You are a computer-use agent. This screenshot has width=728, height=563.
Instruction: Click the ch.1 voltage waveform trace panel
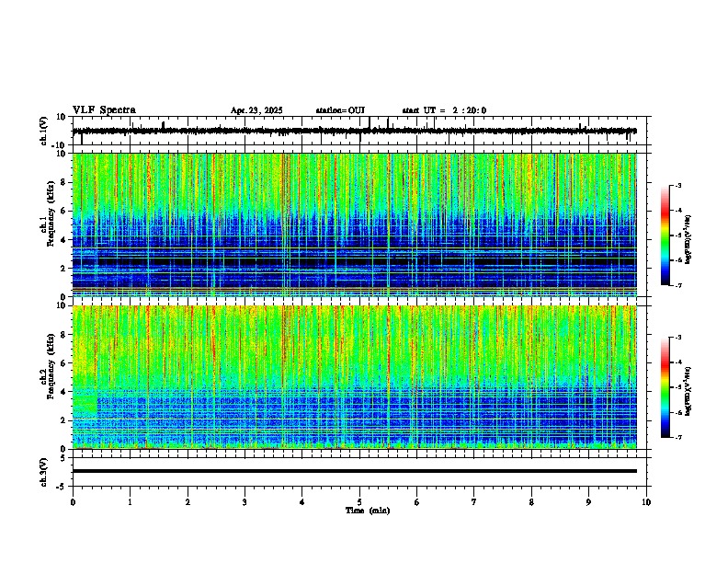[361, 131]
